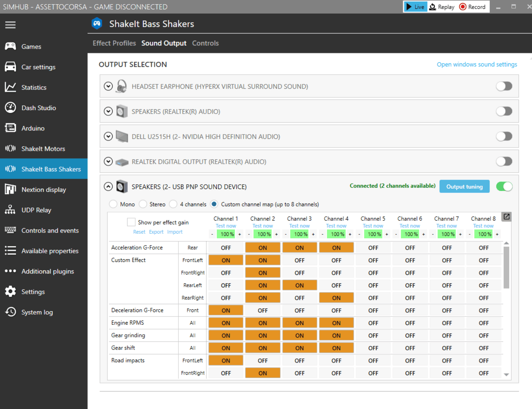Switch to the Controls tab
Image resolution: width=532 pixels, height=409 pixels.
pos(205,43)
